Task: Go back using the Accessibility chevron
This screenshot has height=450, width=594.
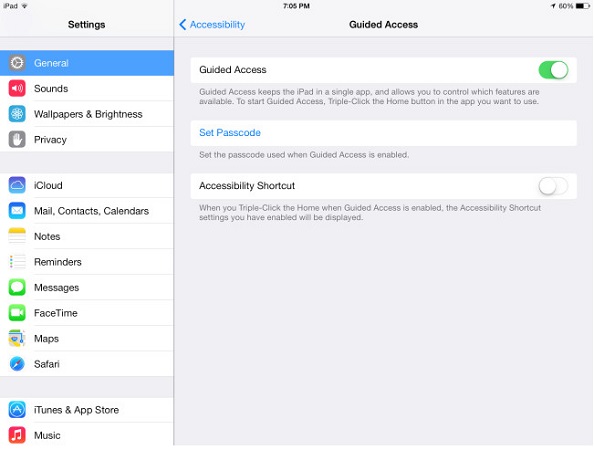Action: click(183, 25)
